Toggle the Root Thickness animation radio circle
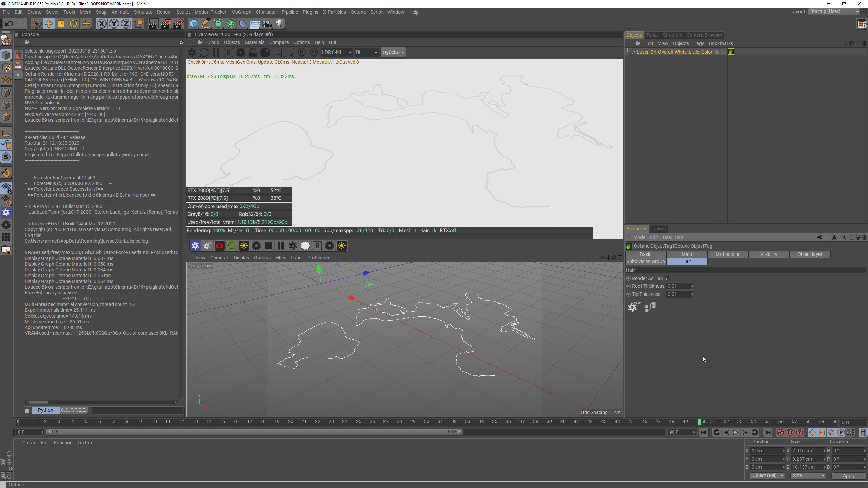868x488 pixels. [x=628, y=286]
